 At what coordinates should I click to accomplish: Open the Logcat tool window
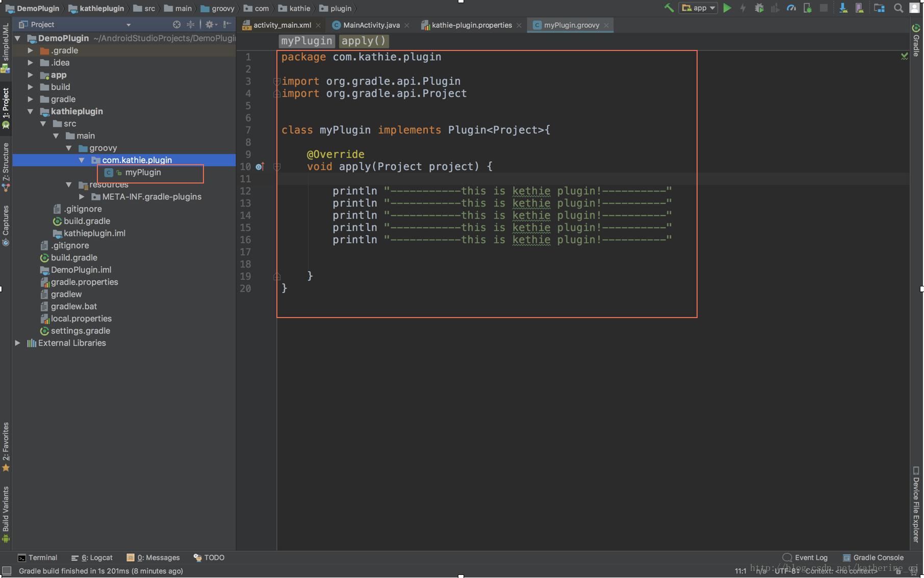point(92,558)
